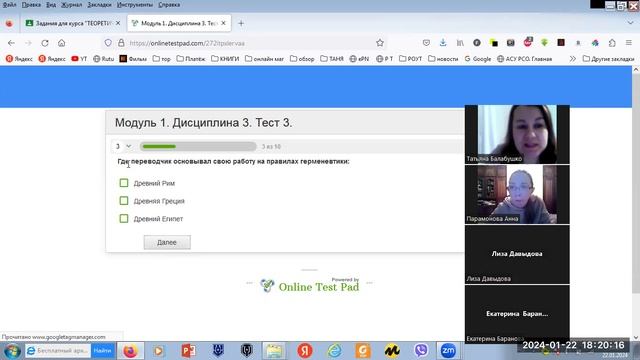Viewport: 640px width, 360px height.
Task: Open the 'Закладки' menu
Action: tap(99, 5)
